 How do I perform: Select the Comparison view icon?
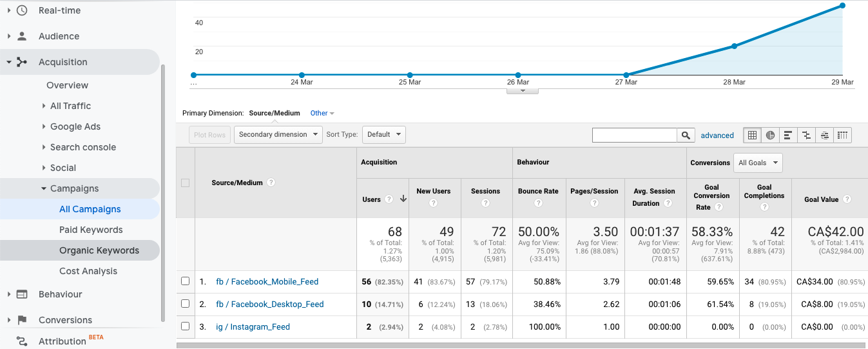click(x=806, y=135)
